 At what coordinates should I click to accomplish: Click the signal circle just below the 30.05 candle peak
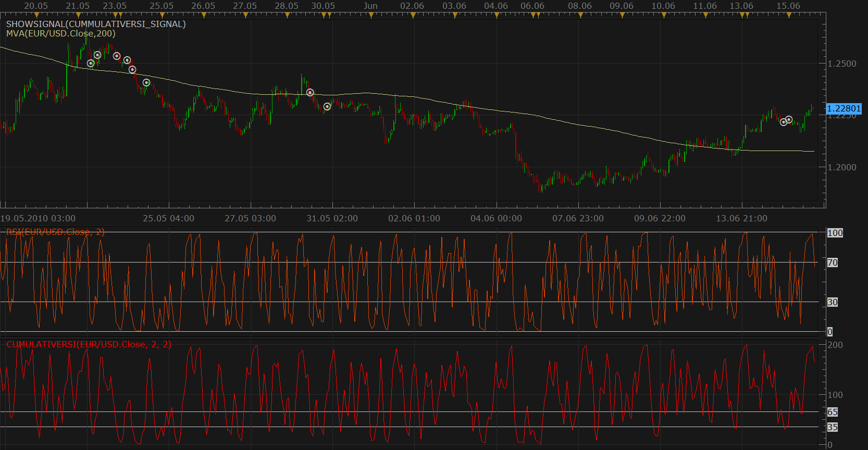310,92
